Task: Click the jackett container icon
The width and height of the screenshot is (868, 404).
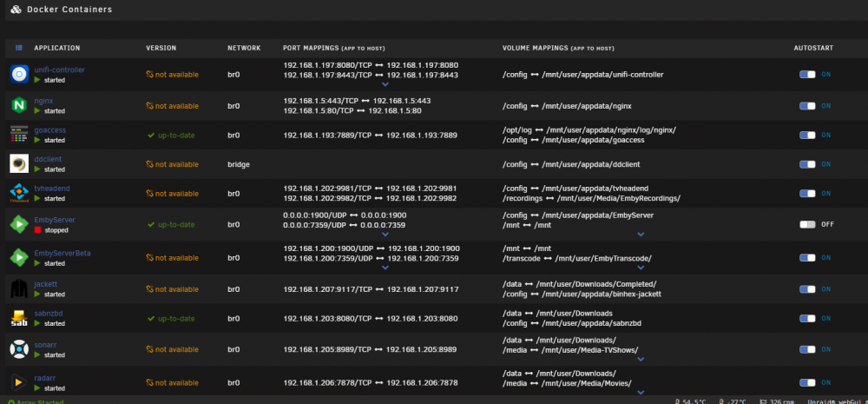Action: (x=19, y=288)
